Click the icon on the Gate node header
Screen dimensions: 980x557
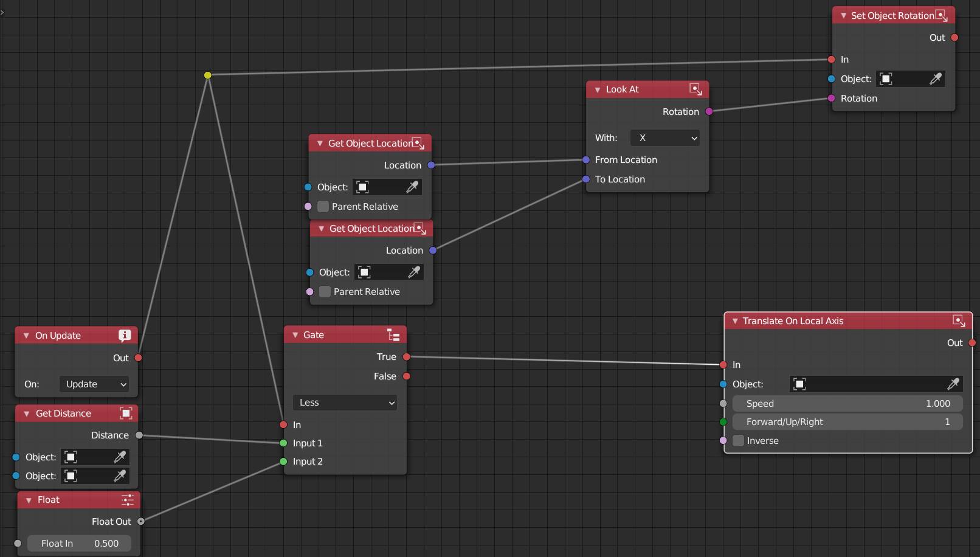coord(394,334)
